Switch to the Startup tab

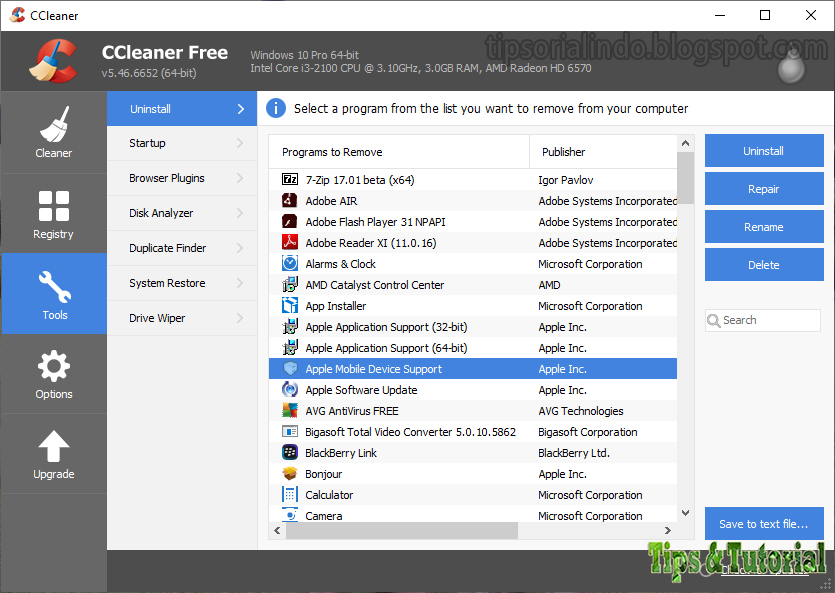click(182, 143)
